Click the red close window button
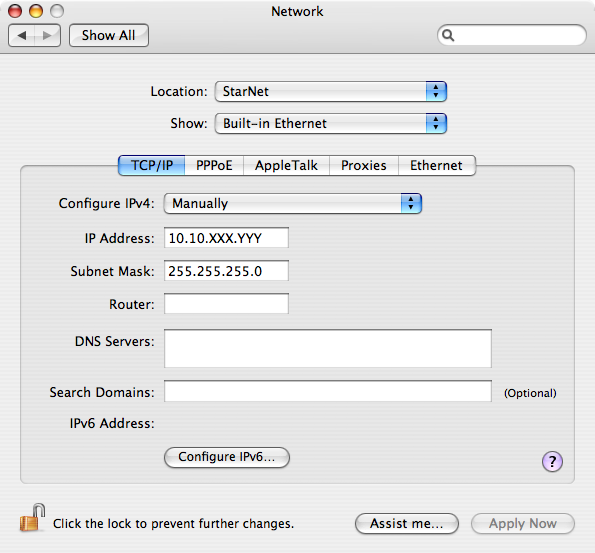This screenshot has height=553, width=595. pos(15,11)
